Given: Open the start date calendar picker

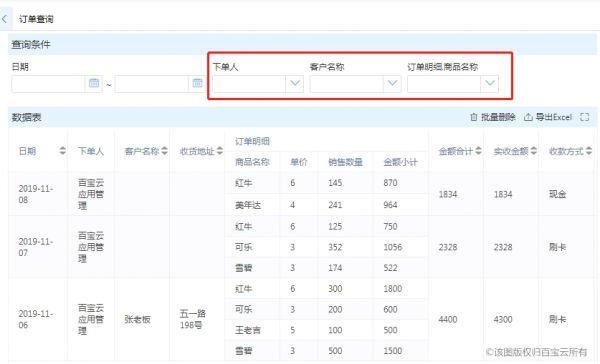Looking at the screenshot, I should coord(94,83).
